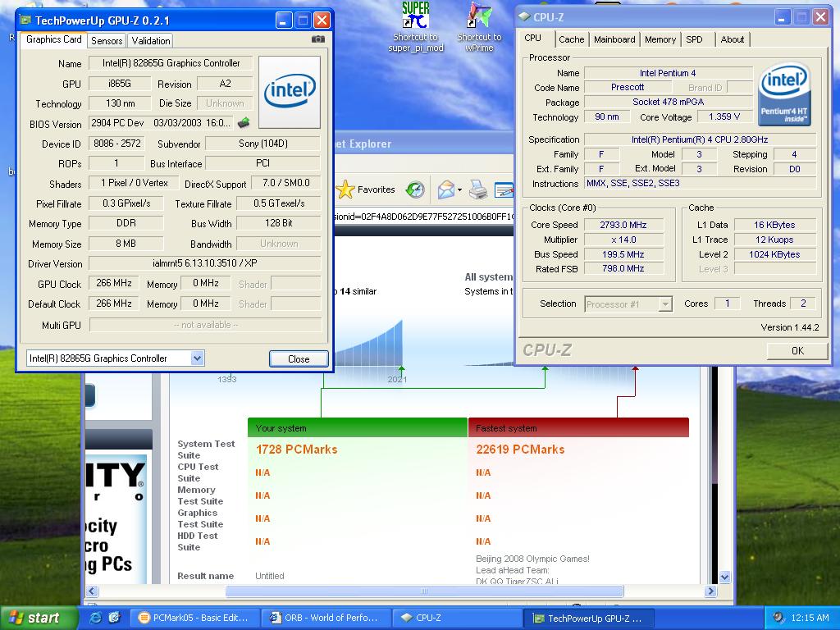Image resolution: width=840 pixels, height=630 pixels.
Task: Click the Mail envelope icon in Internet Explorer
Action: click(445, 189)
